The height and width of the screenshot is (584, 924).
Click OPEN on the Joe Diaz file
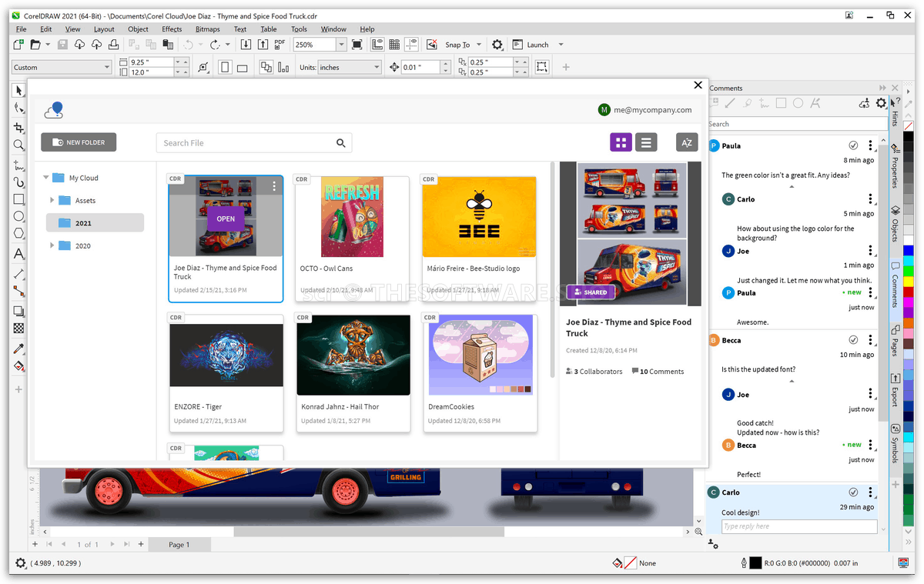(x=226, y=219)
